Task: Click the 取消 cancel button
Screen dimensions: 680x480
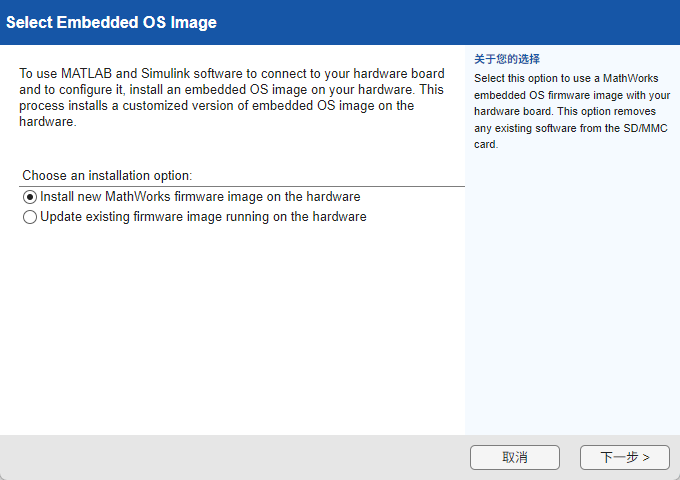Action: click(x=515, y=457)
